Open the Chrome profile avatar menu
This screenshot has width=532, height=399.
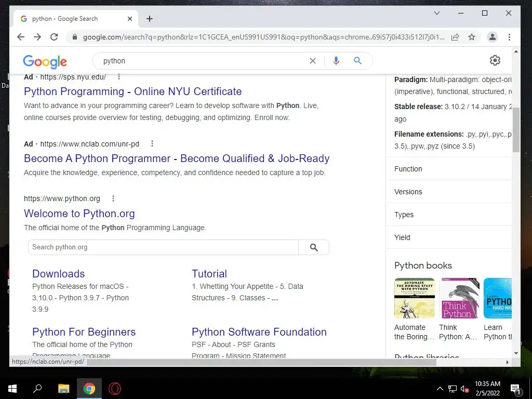click(493, 37)
